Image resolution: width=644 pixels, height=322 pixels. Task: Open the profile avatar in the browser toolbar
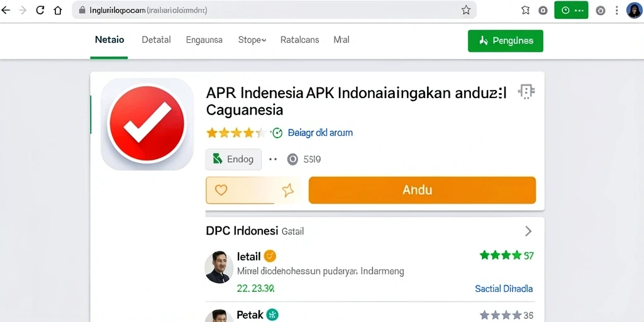point(634,10)
